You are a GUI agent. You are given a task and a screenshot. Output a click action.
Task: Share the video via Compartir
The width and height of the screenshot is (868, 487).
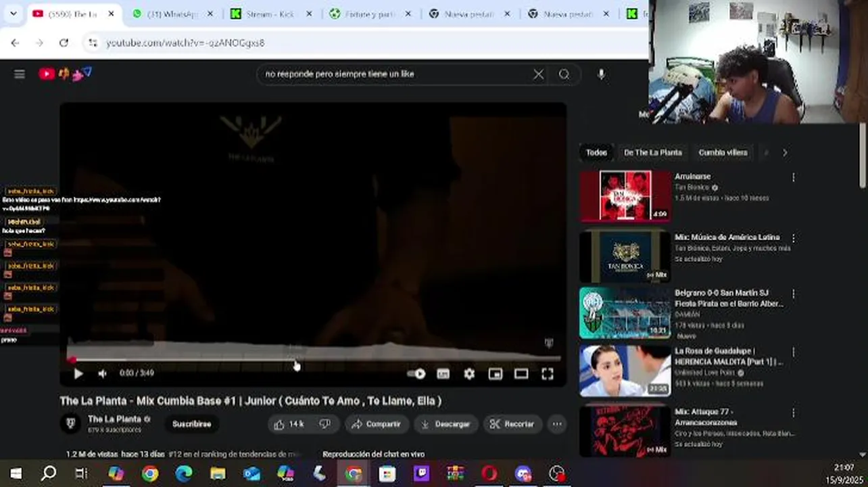click(377, 424)
